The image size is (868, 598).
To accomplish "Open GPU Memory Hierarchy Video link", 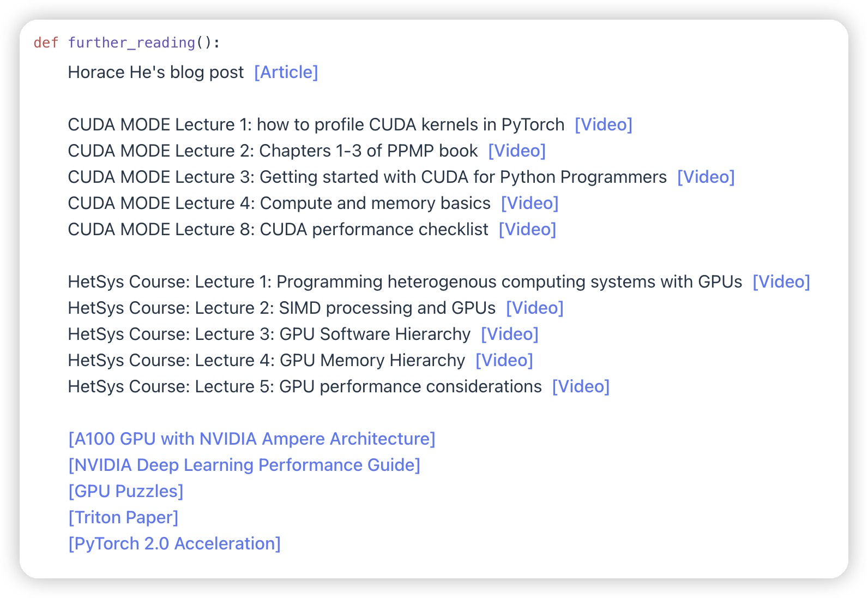I will point(504,360).
